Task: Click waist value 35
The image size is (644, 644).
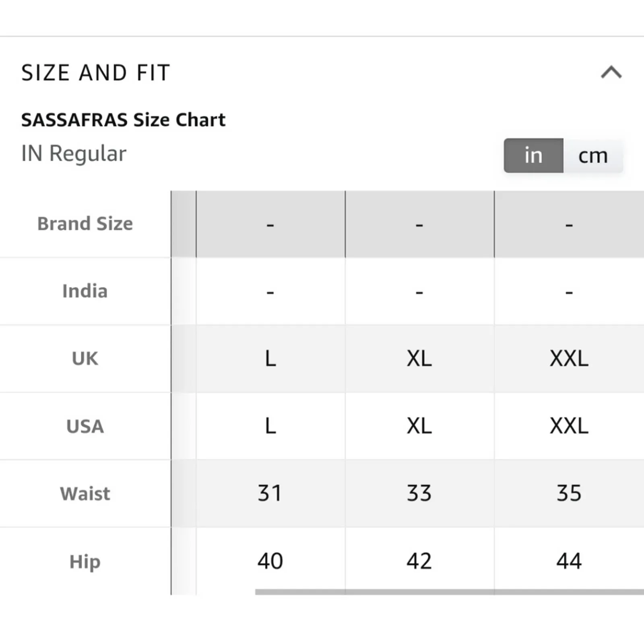Action: [x=569, y=493]
